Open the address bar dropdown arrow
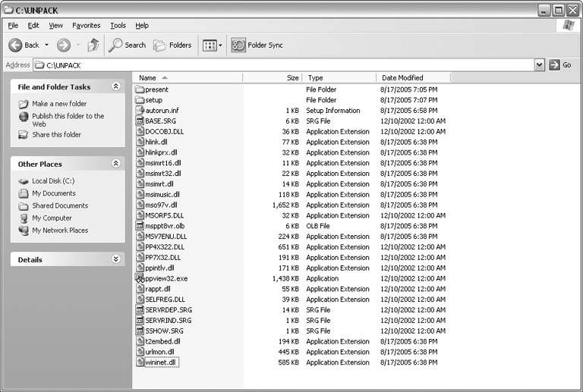Image resolution: width=583 pixels, height=392 pixels. [539, 65]
